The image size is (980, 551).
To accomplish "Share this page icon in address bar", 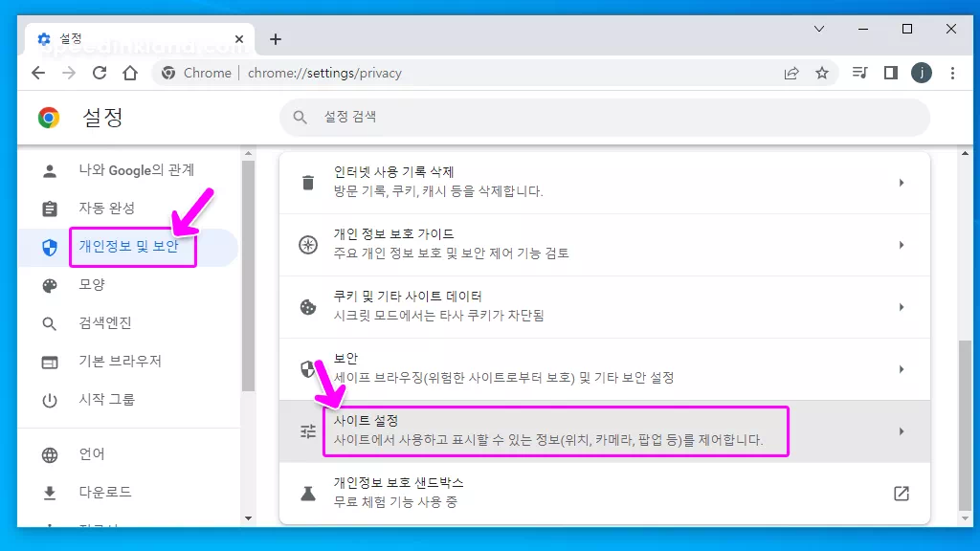I will [791, 73].
